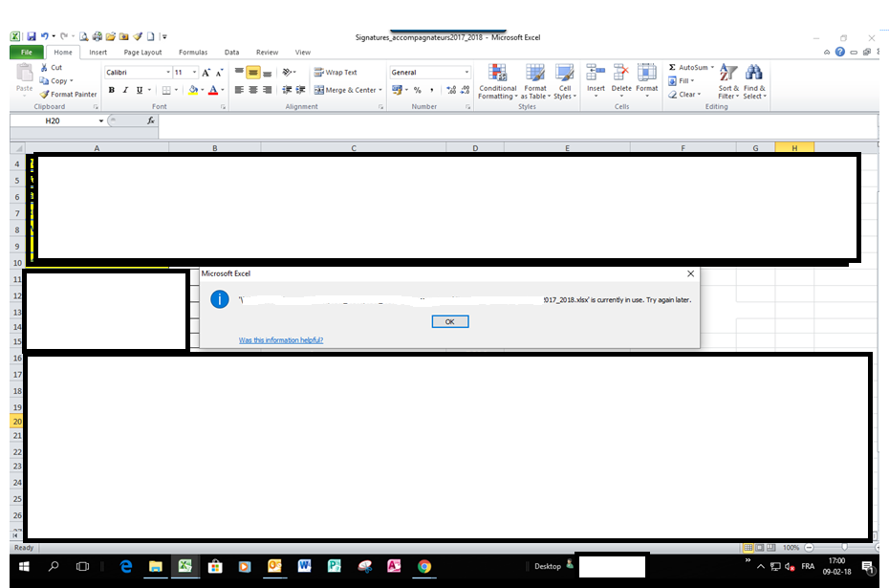
Task: Click the Increase Indent icon
Action: (x=301, y=90)
